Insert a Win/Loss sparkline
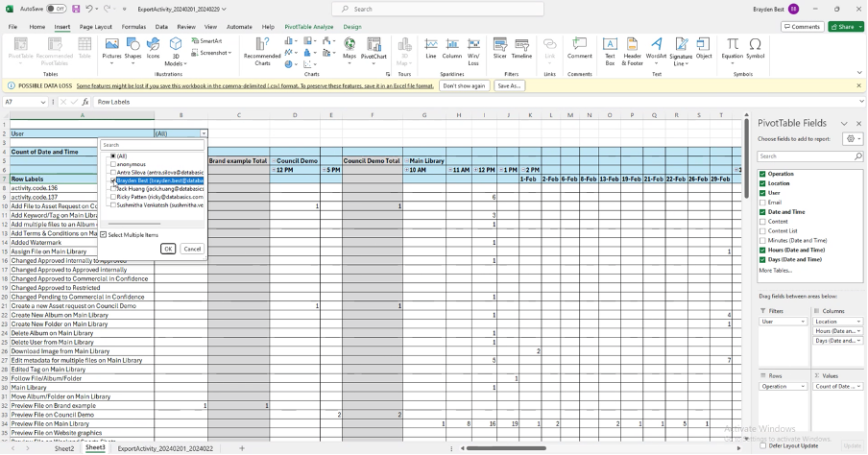The image size is (868, 455). pos(473,52)
